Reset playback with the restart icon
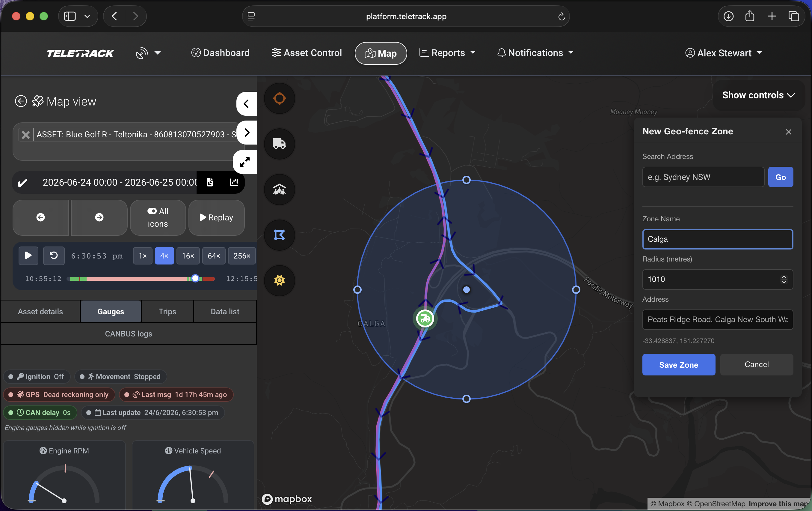This screenshot has height=511, width=812. [54, 256]
